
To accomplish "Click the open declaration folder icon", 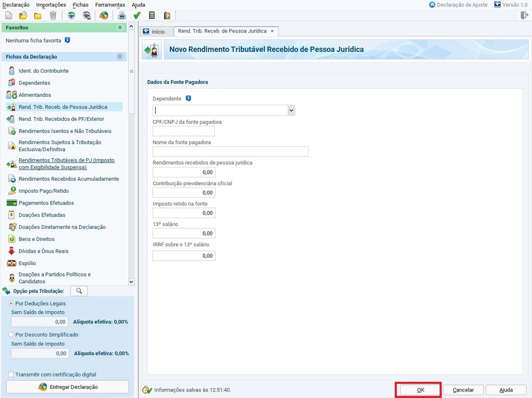I will [x=23, y=16].
